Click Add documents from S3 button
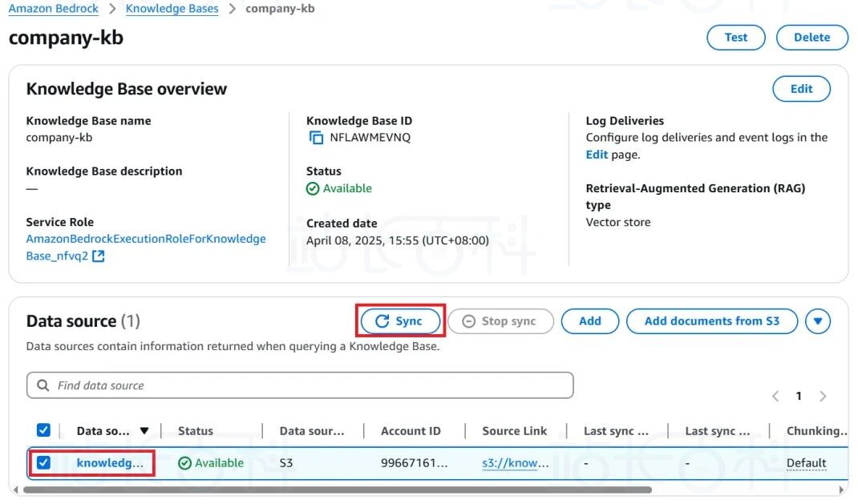 (711, 321)
